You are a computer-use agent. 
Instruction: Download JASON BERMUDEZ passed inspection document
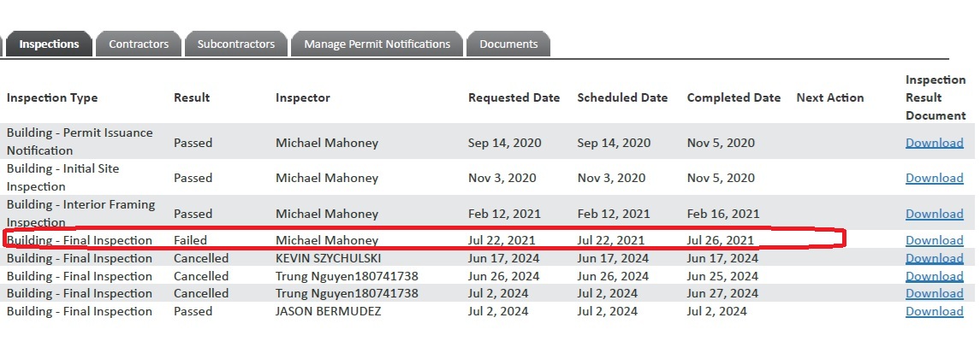point(935,312)
